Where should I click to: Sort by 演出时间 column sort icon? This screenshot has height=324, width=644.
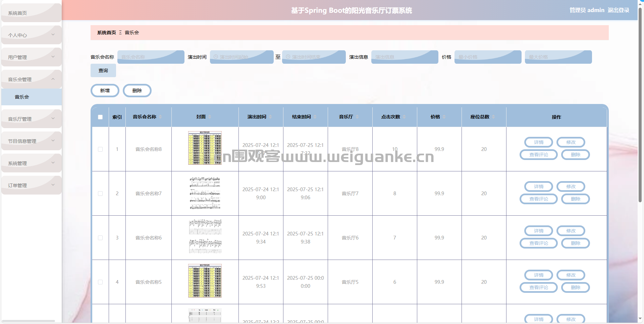click(x=270, y=117)
